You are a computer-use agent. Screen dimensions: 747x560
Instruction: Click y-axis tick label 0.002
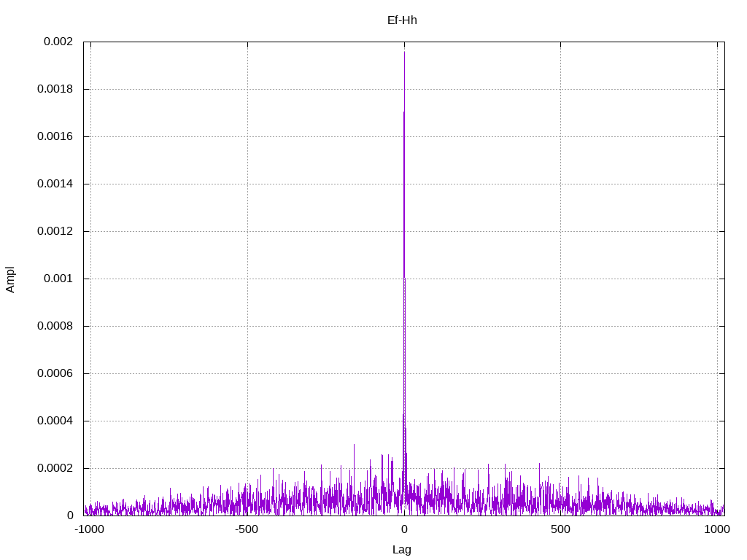(x=58, y=42)
